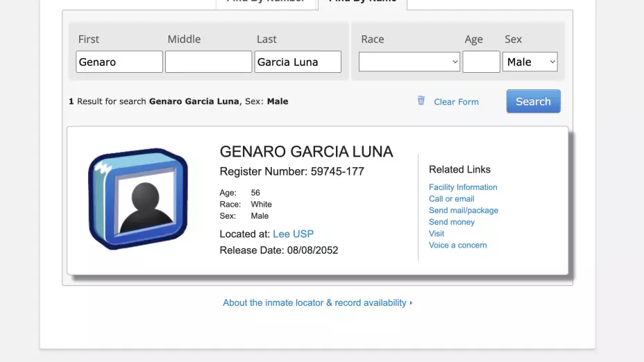
Task: Click the inmate placeholder photo icon
Action: click(x=139, y=198)
